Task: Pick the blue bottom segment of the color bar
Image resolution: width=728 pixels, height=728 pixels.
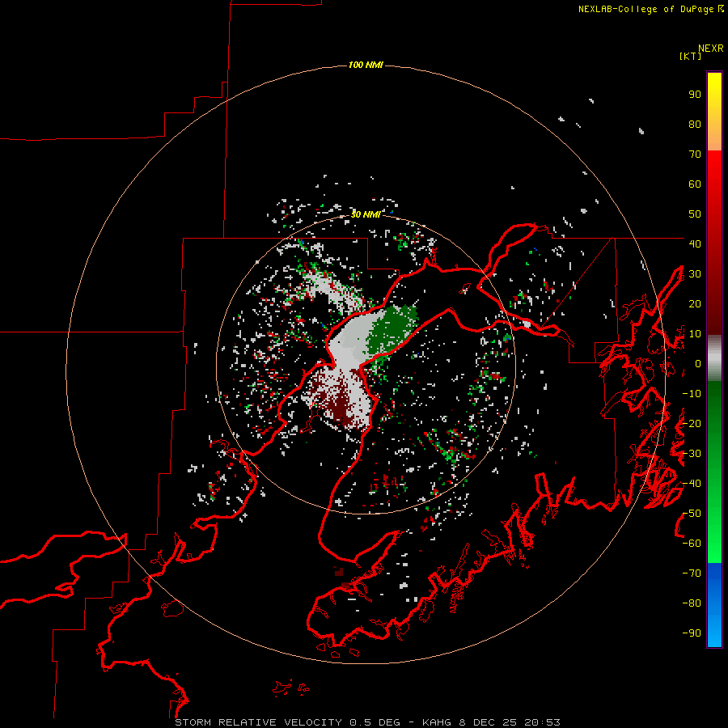Action: coord(714,605)
